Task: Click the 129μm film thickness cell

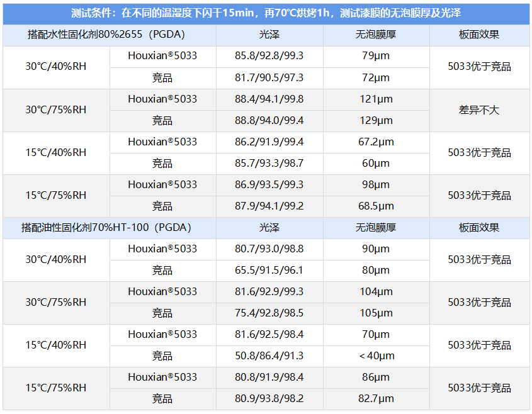Action: click(376, 121)
